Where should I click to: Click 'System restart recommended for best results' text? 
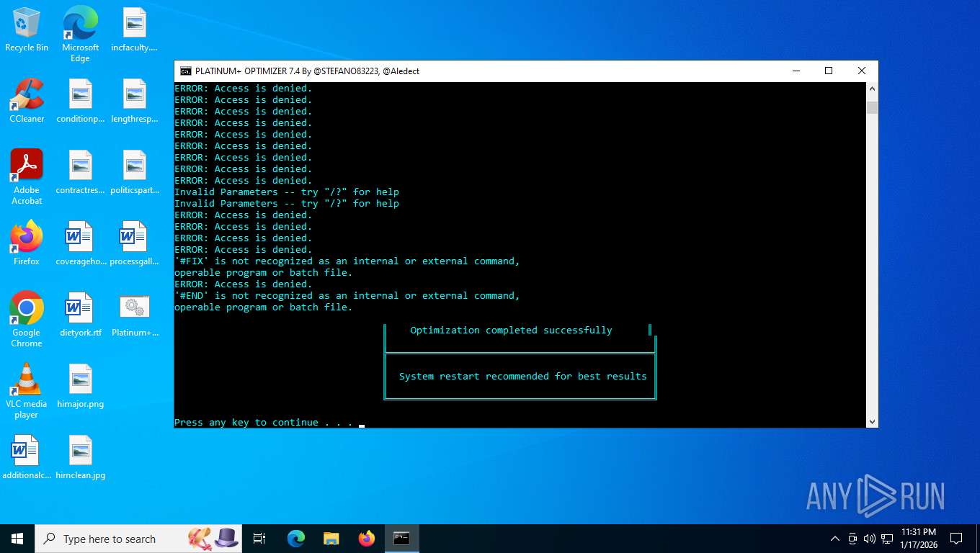522,377
